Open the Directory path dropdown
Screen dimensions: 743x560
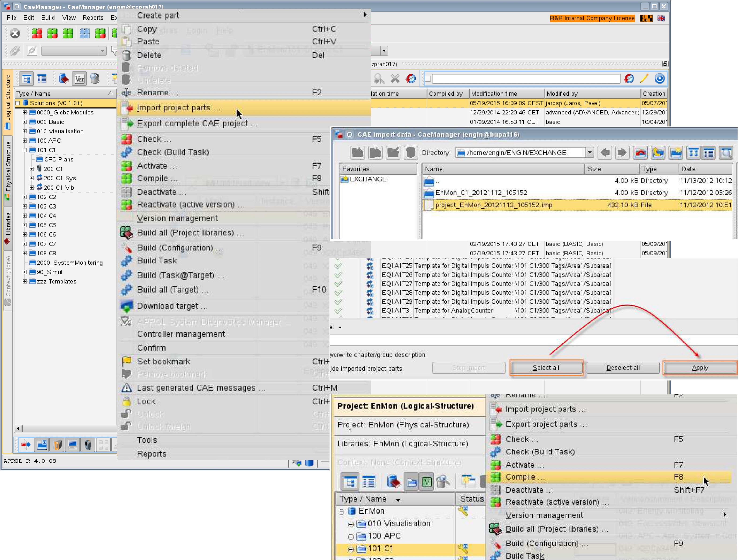(590, 153)
